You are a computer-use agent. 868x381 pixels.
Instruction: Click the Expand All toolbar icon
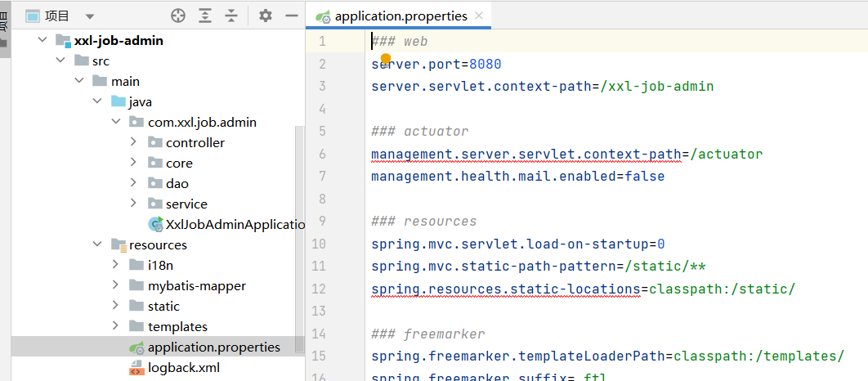click(205, 16)
